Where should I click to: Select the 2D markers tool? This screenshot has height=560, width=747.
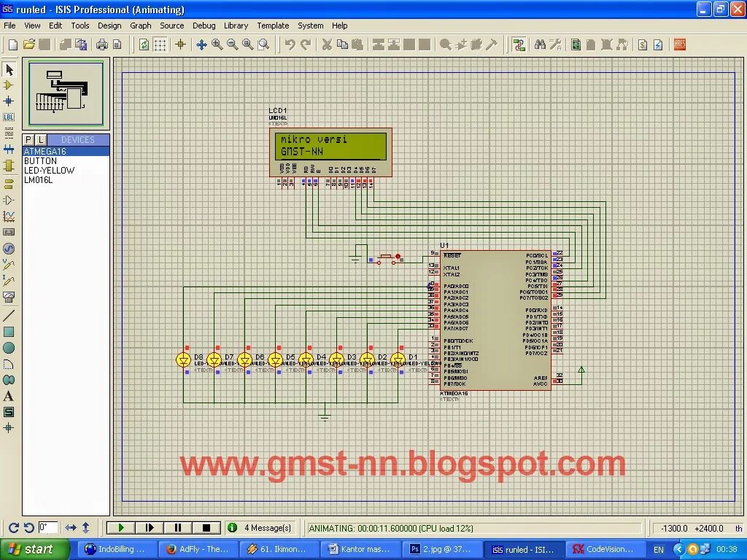point(9,428)
